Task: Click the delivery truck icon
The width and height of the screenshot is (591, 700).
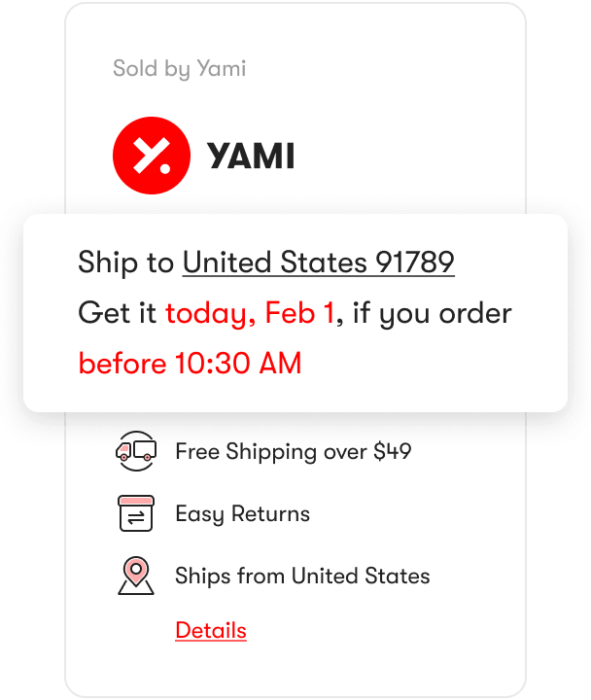Action: (x=136, y=451)
